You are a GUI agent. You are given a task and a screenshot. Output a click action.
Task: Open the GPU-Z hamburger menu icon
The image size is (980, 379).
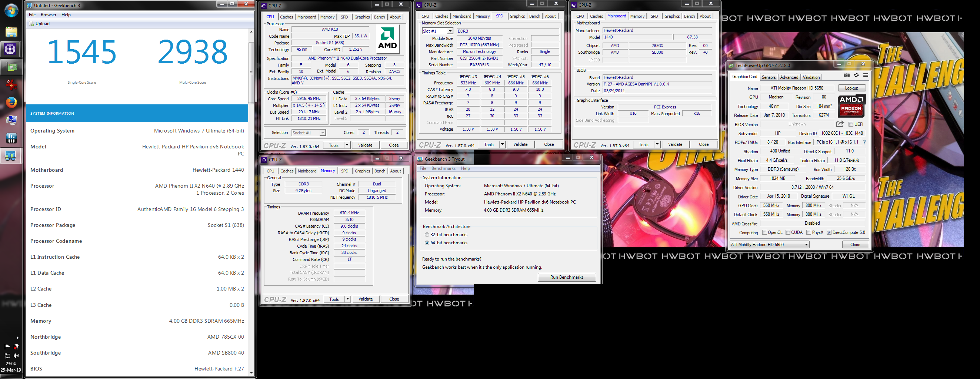point(866,75)
